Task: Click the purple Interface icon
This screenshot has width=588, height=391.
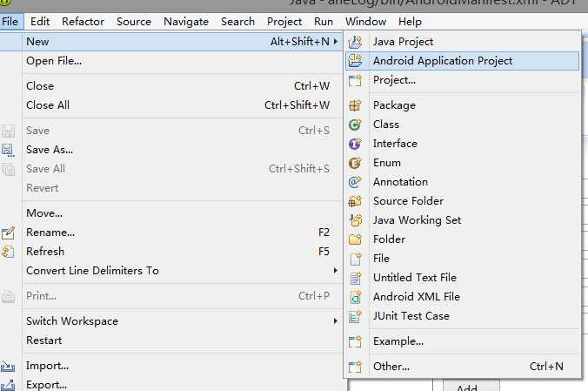Action: coord(355,144)
